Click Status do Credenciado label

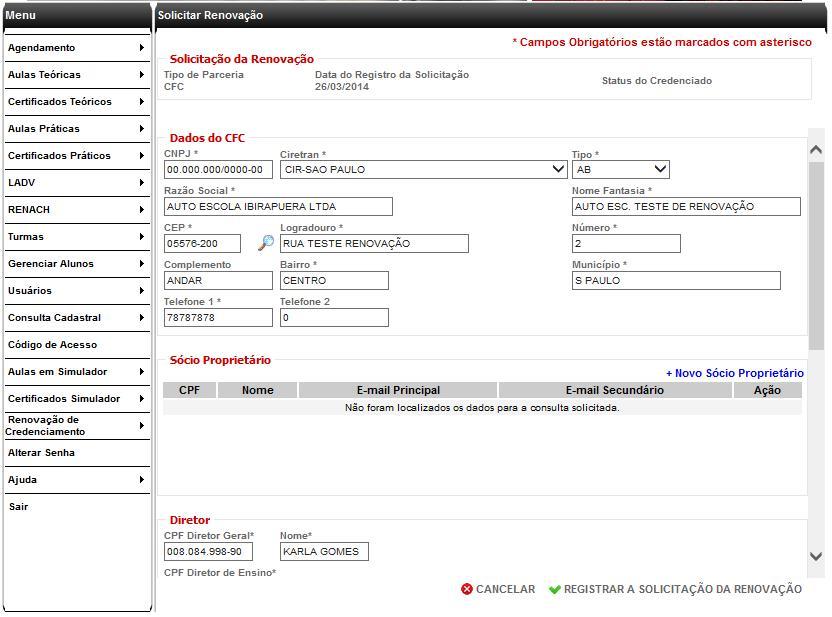click(657, 81)
